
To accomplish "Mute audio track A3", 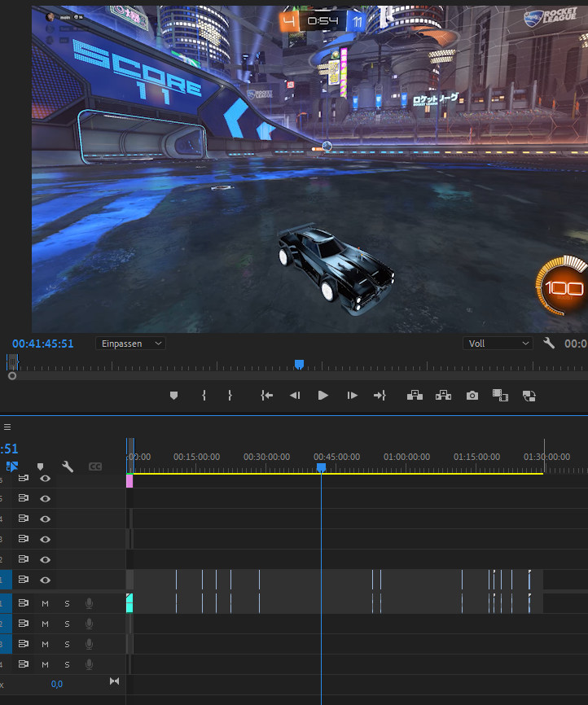I will pos(45,644).
